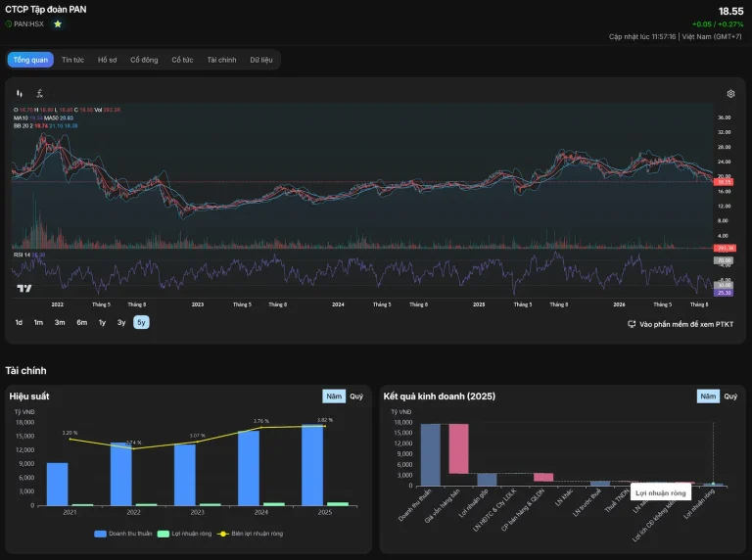This screenshot has height=560, width=752.
Task: Click the 3.82 % margin data label
Action: click(325, 420)
